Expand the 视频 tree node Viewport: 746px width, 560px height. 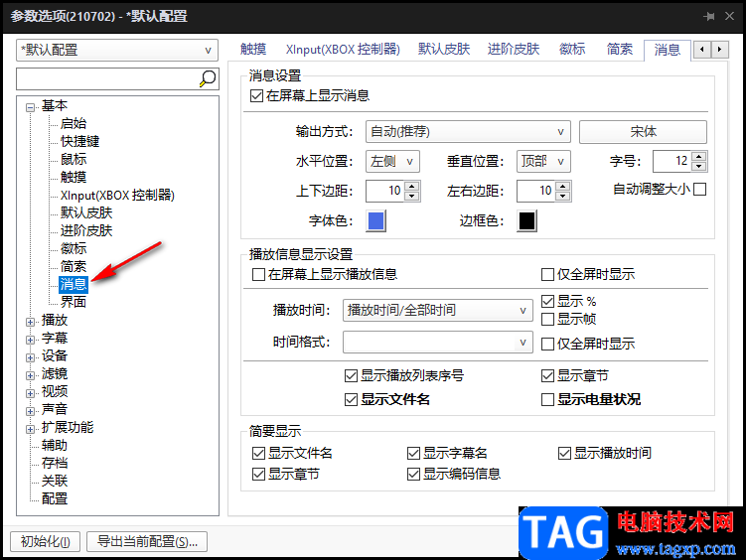tap(31, 393)
